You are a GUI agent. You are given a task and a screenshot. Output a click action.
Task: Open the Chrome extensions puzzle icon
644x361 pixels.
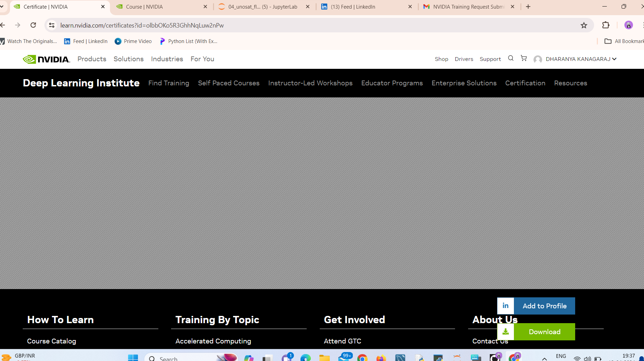[606, 25]
